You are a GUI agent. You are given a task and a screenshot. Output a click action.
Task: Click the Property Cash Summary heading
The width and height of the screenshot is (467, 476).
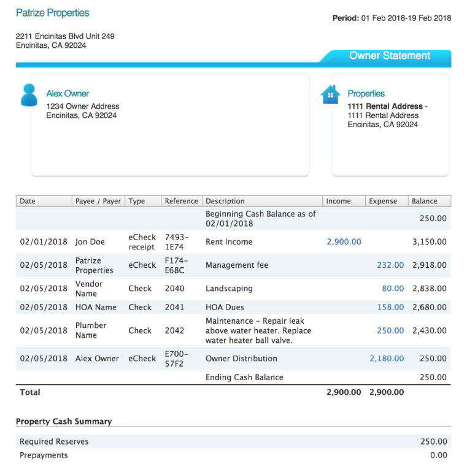(64, 421)
